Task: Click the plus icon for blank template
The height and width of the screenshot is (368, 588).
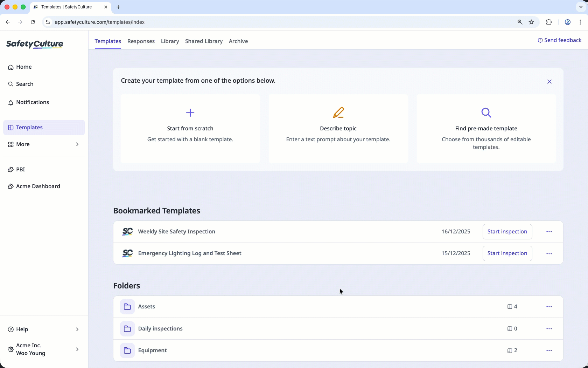Action: tap(190, 113)
